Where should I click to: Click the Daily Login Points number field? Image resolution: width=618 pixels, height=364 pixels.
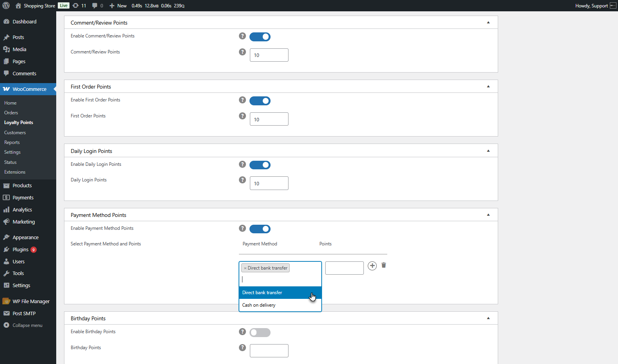(269, 183)
